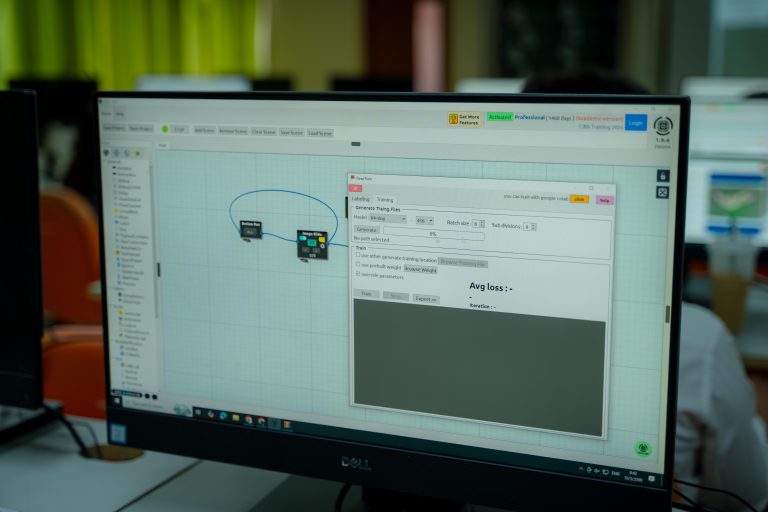768x512 pixels.
Task: Click the lock icon on canvas edge
Action: 662,176
